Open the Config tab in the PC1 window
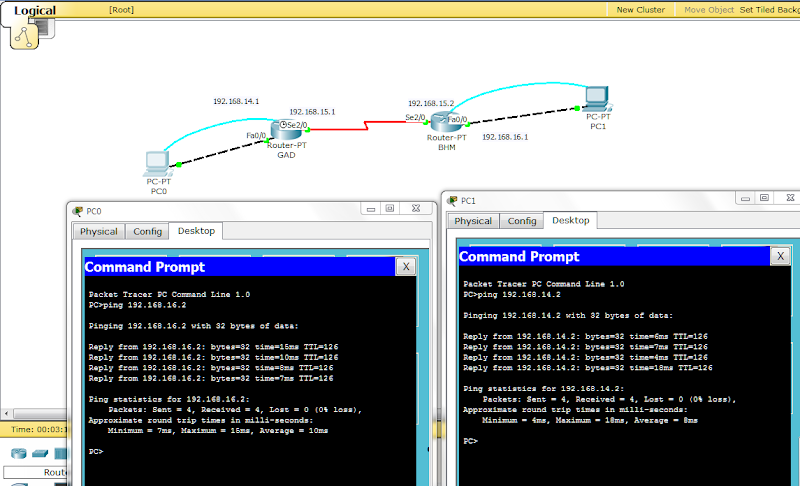 point(522,221)
